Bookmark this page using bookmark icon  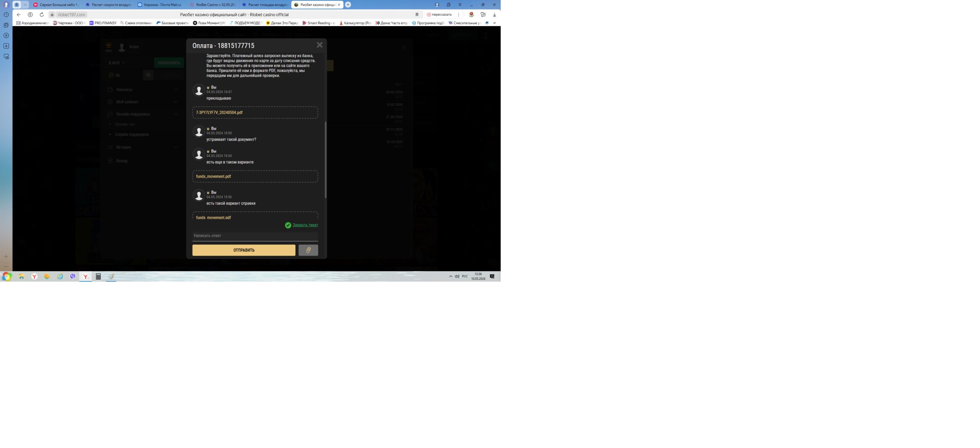coord(417,15)
